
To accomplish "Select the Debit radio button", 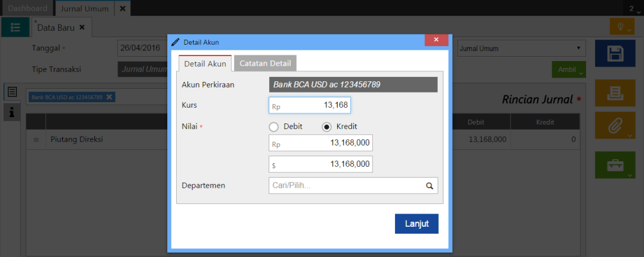I will [x=274, y=127].
